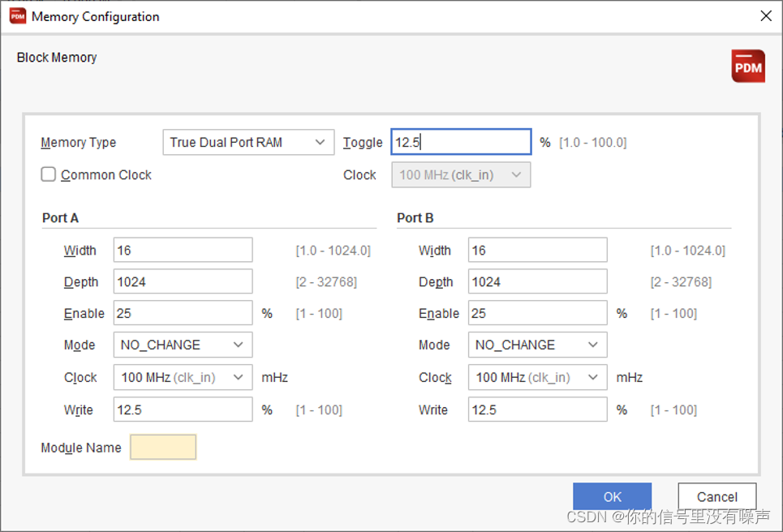Open Port A Clock dropdown showing 100 MHz
This screenshot has width=783, height=532.
coord(182,377)
